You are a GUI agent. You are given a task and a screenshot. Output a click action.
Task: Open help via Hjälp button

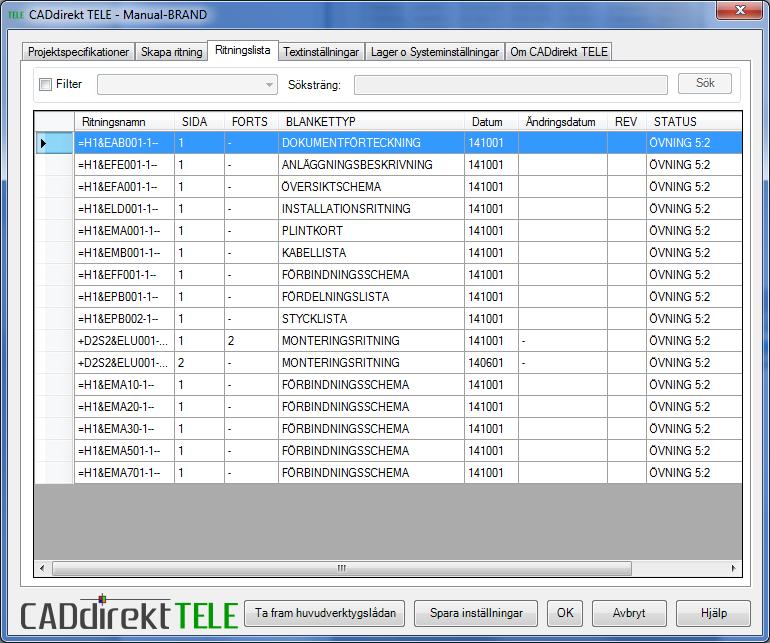(x=713, y=613)
